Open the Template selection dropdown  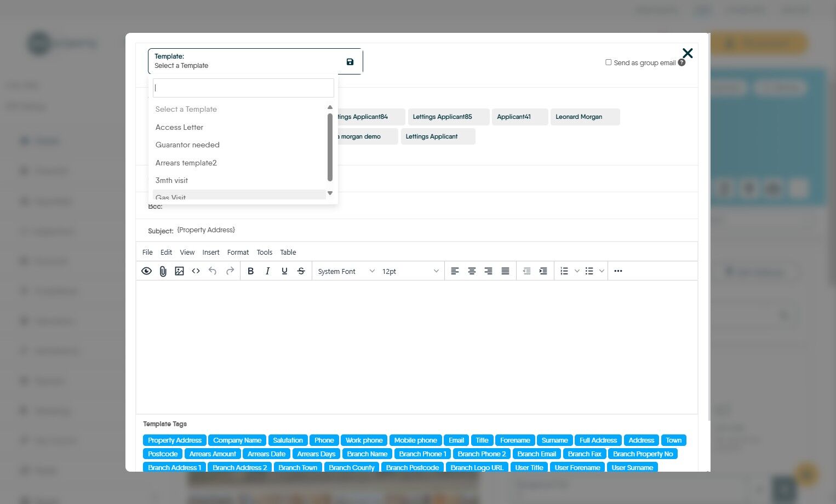tap(255, 61)
